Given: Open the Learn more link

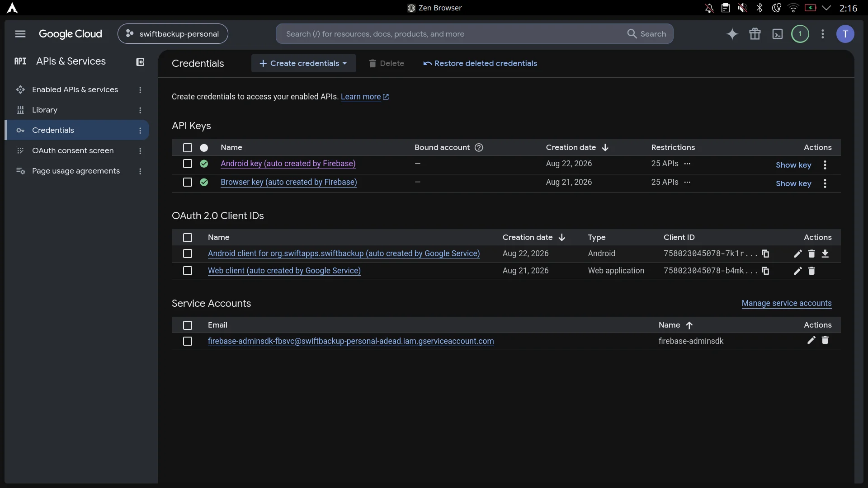Looking at the screenshot, I should click(364, 97).
